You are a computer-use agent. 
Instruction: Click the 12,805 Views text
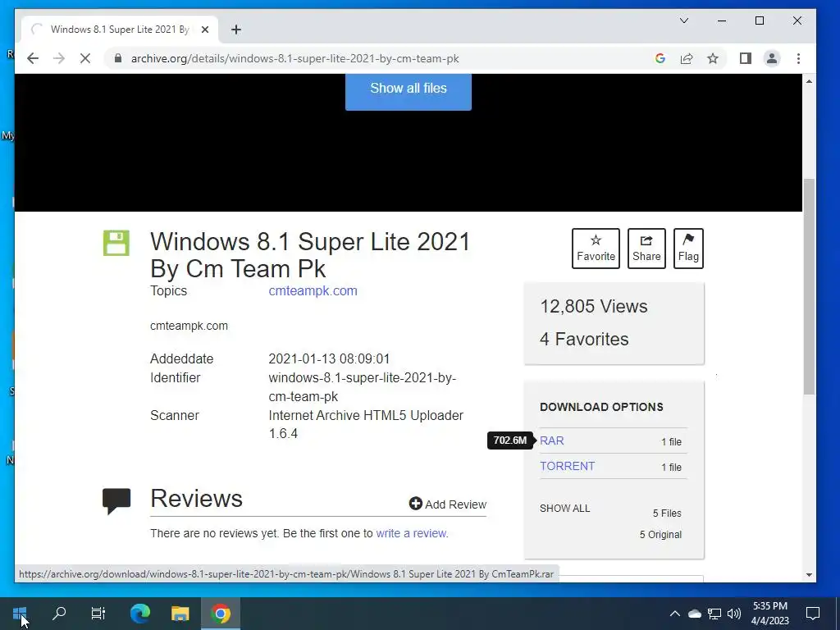click(x=594, y=307)
